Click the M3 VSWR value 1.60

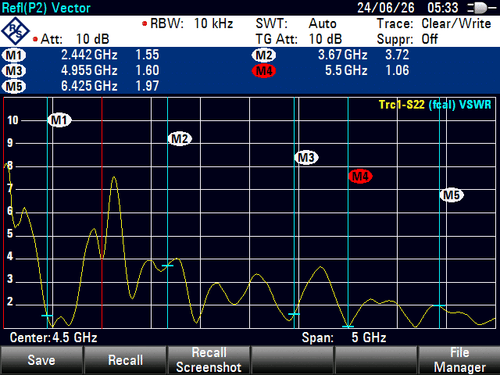[x=147, y=71]
